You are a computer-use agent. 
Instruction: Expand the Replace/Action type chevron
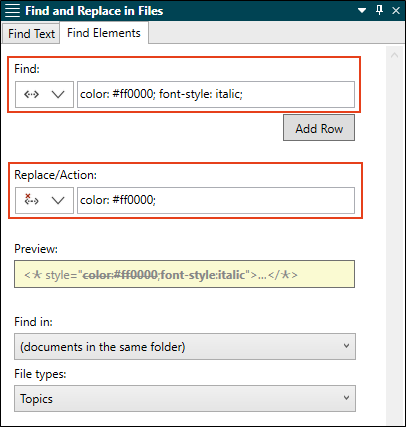click(x=58, y=200)
